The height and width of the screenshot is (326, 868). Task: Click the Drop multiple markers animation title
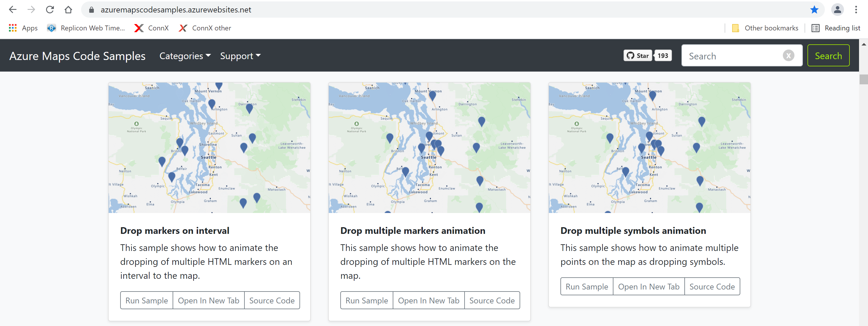[413, 231]
